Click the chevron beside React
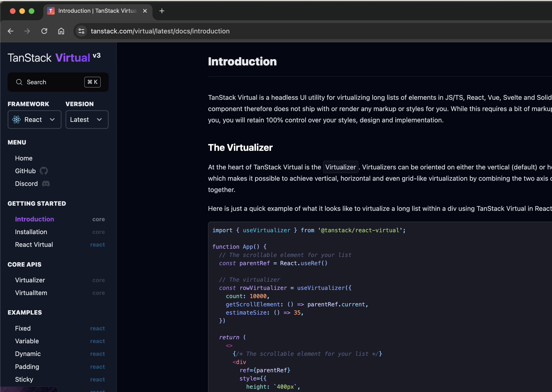Image resolution: width=552 pixels, height=392 pixels. pyautogui.click(x=52, y=120)
